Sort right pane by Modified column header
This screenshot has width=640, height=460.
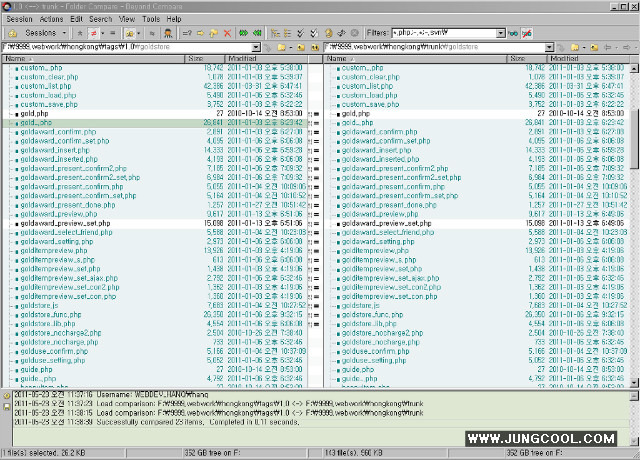tap(588, 59)
